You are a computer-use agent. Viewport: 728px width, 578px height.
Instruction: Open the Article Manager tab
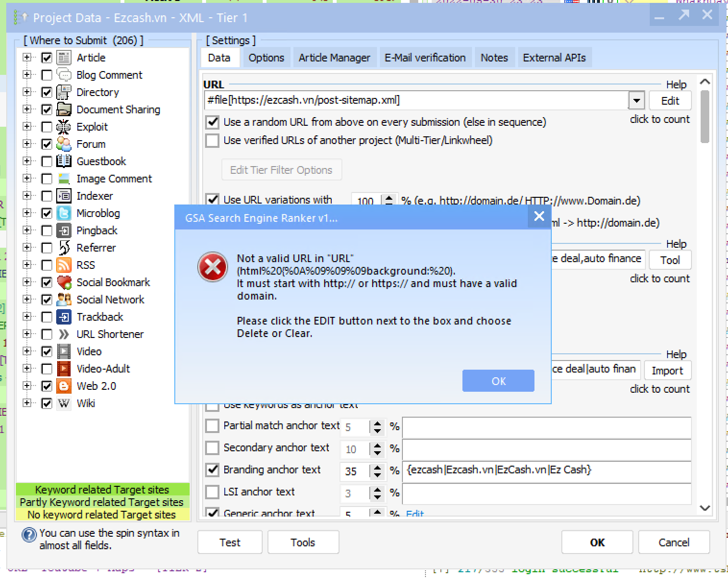(334, 58)
